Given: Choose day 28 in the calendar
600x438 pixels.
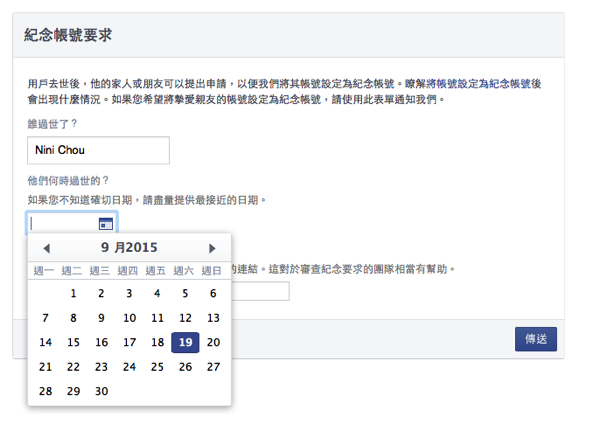Looking at the screenshot, I should click(45, 391).
